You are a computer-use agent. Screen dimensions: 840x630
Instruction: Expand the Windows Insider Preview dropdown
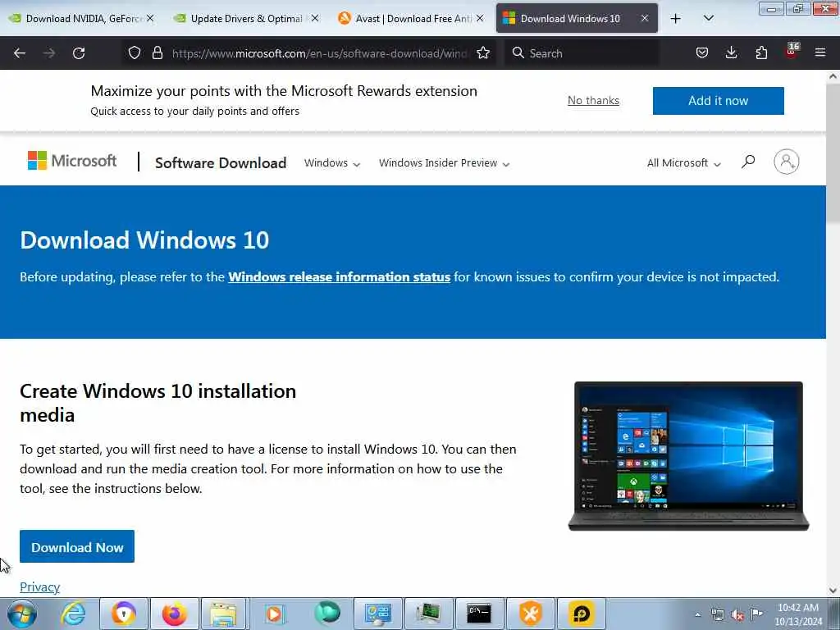coord(444,163)
